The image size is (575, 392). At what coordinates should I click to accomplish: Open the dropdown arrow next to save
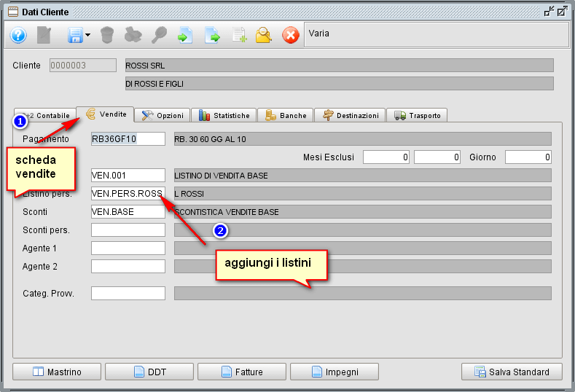tap(88, 35)
